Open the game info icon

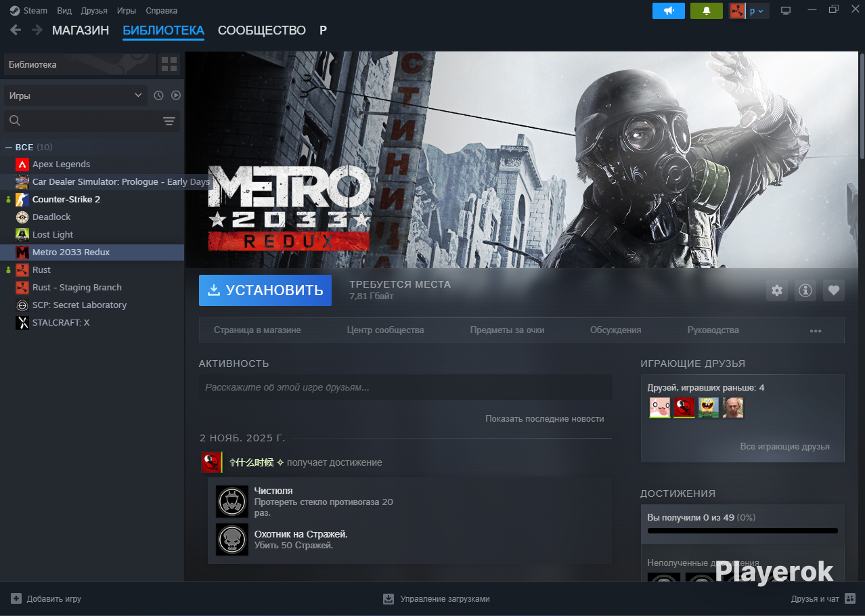pos(805,290)
